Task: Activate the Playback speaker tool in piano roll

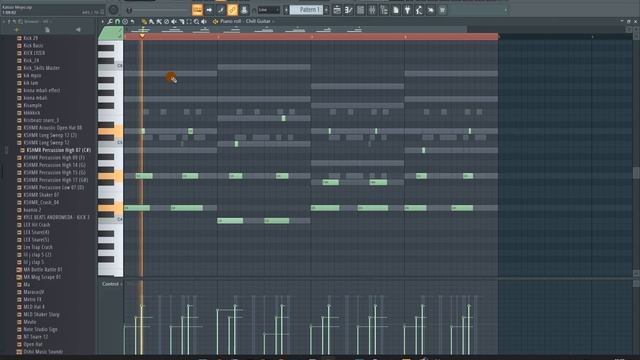Action: coord(203,21)
